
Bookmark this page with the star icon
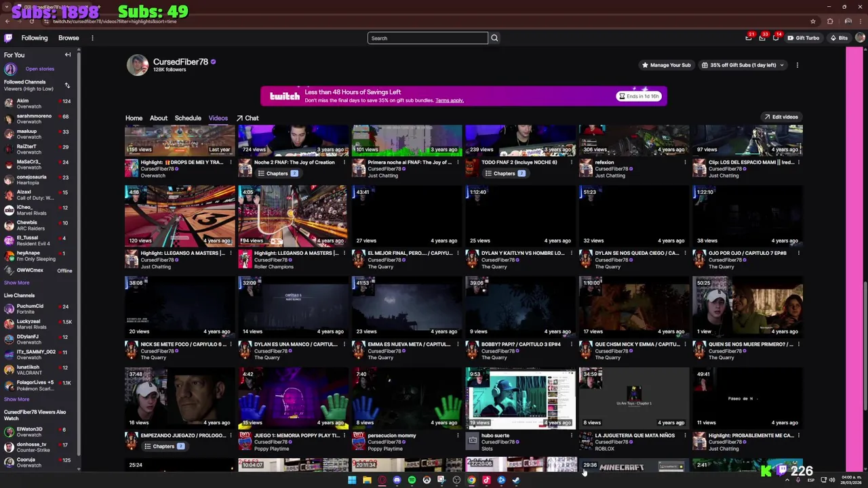pos(812,21)
